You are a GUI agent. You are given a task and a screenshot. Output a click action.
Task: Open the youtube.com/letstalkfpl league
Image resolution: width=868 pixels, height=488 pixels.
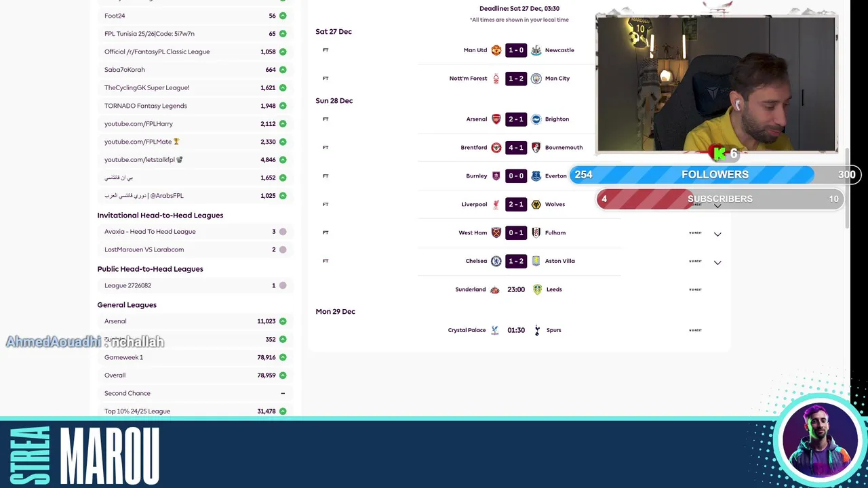tap(144, 160)
